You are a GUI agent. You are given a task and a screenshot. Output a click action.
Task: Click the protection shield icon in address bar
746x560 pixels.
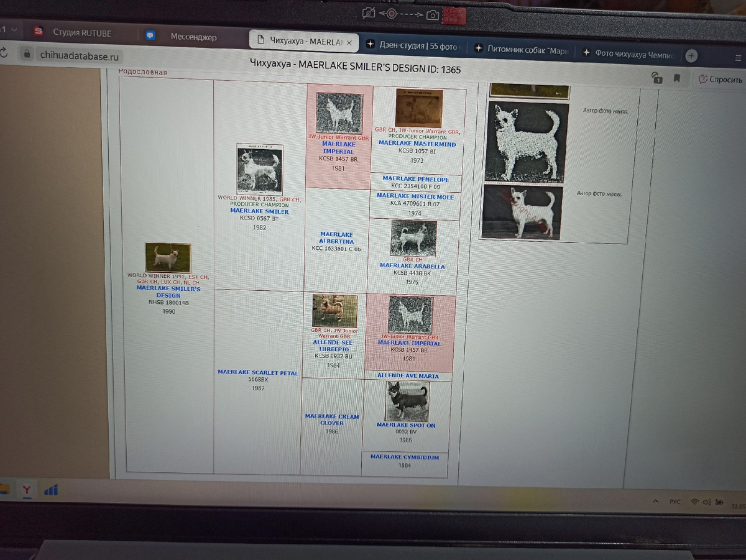656,78
